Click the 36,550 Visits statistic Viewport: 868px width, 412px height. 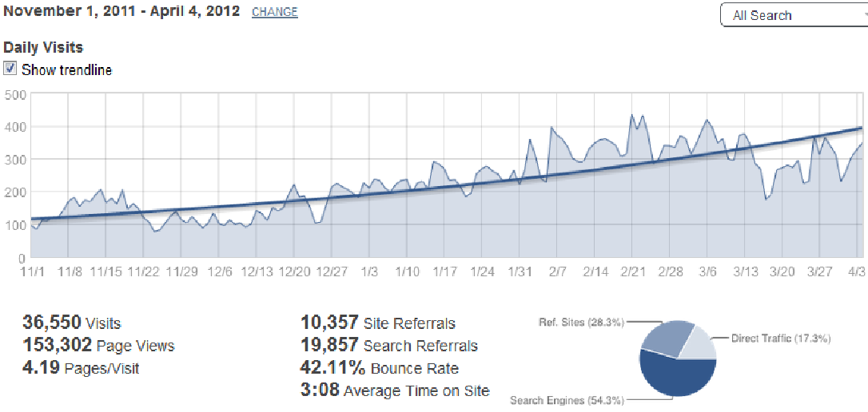71,323
